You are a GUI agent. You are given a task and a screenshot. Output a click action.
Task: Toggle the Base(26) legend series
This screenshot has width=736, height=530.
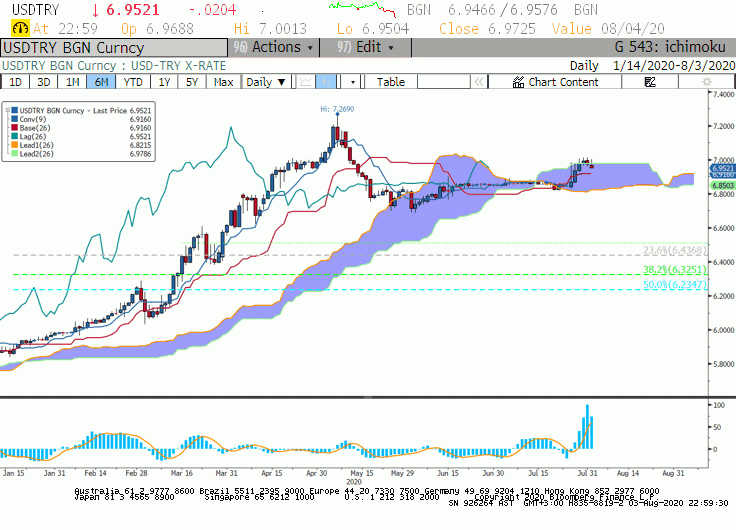[35, 128]
